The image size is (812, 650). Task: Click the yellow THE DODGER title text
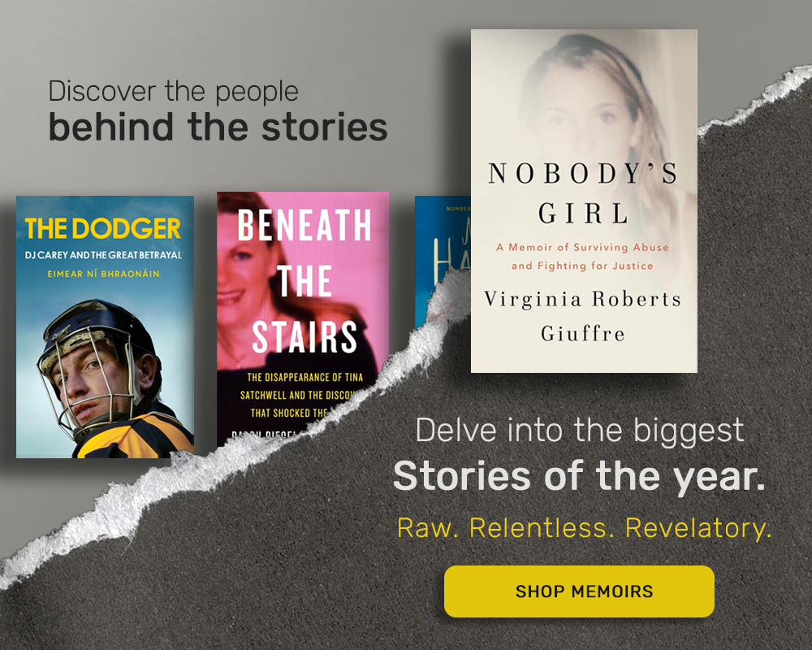pos(103,228)
